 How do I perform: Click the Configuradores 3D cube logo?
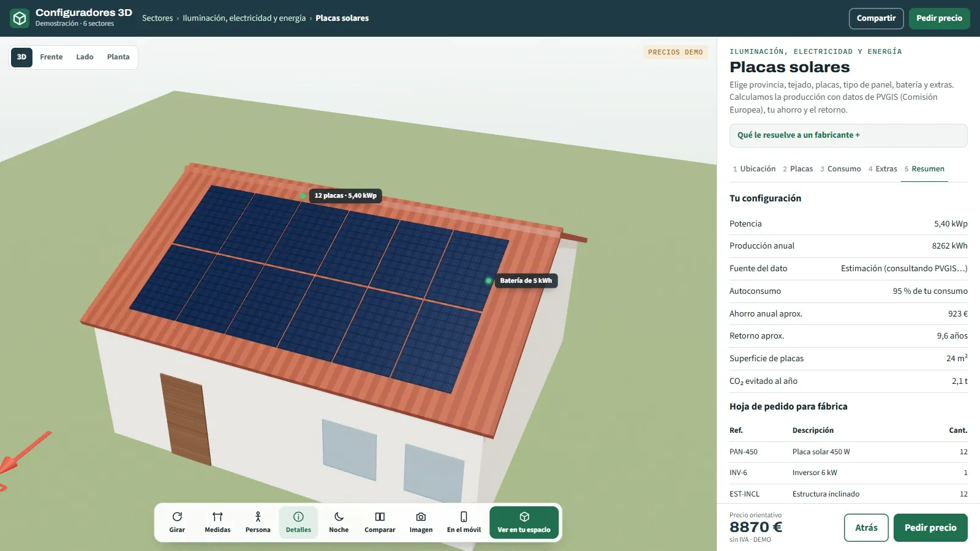[x=20, y=18]
